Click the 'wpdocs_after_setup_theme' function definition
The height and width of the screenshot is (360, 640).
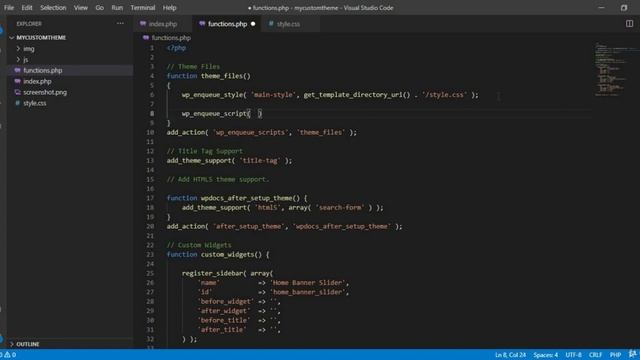pyautogui.click(x=247, y=198)
